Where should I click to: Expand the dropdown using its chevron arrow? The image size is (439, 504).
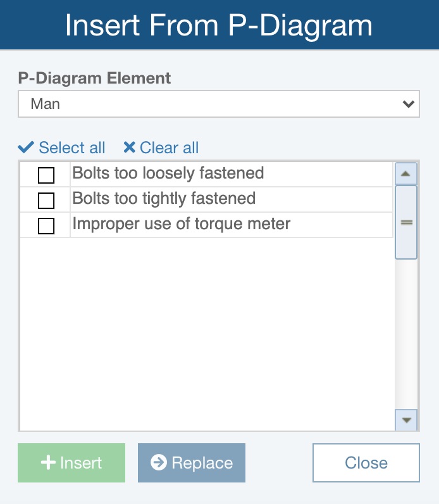[x=408, y=104]
